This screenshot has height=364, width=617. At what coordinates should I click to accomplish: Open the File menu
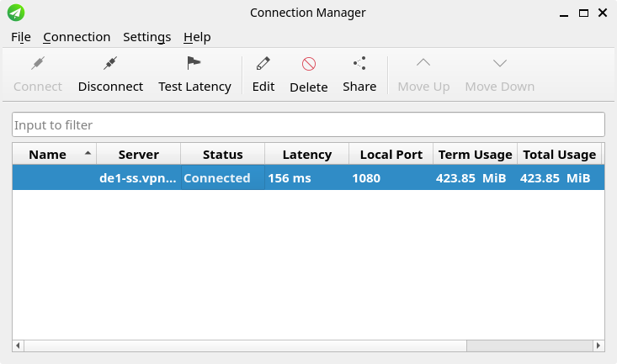[x=21, y=37]
